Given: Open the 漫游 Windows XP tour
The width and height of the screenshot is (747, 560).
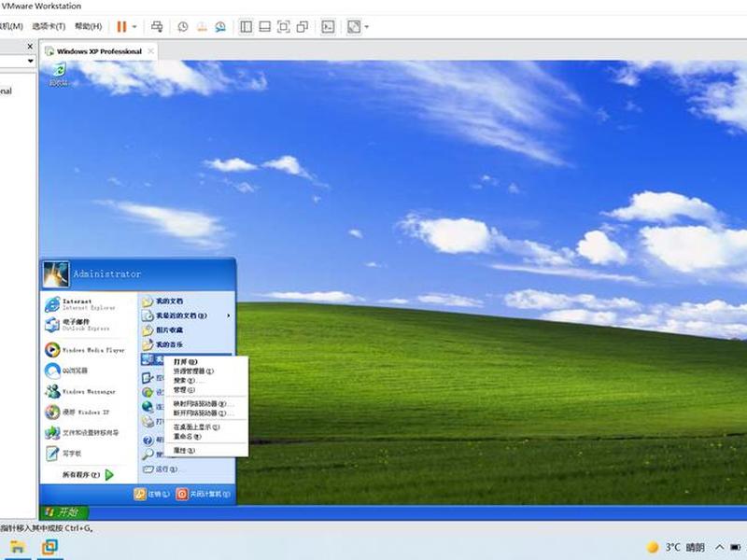Looking at the screenshot, I should pos(78,412).
